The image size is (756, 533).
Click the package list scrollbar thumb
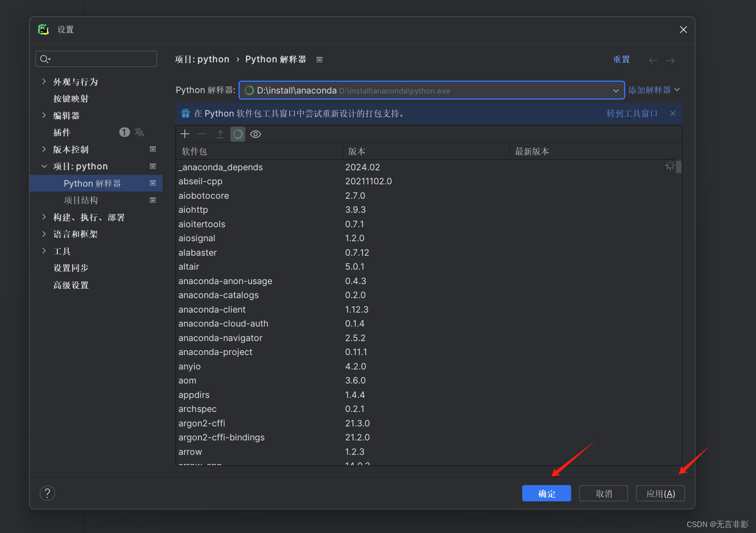pos(679,167)
